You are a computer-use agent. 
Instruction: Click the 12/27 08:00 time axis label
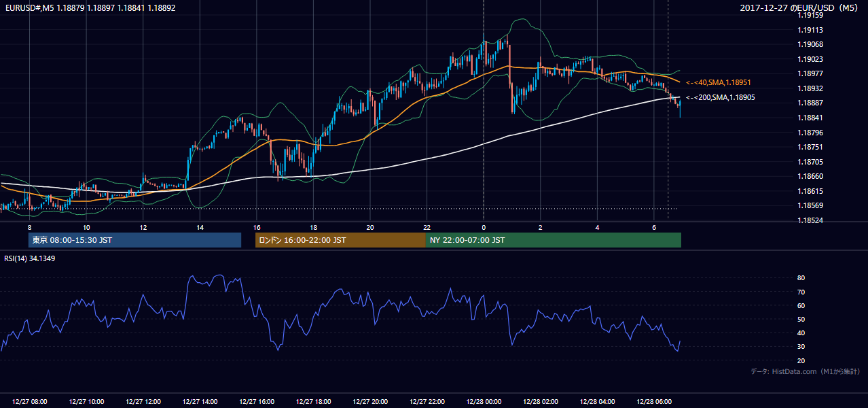(29, 402)
